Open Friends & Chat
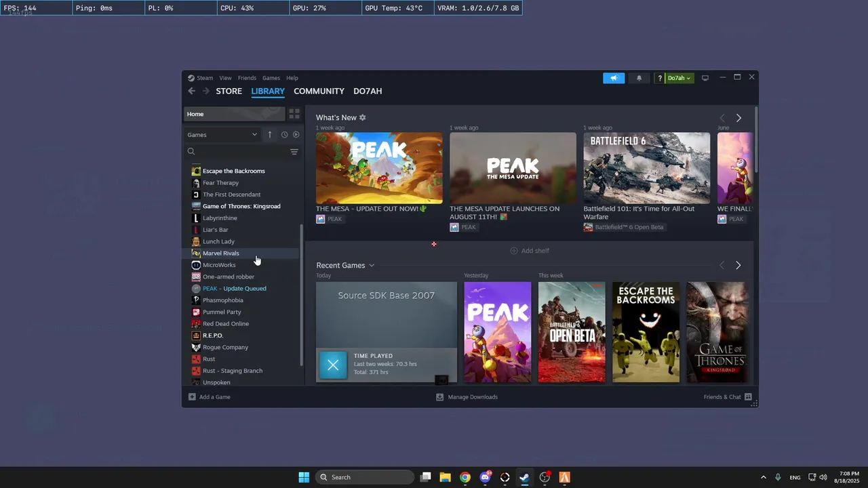868x488 pixels. click(728, 397)
